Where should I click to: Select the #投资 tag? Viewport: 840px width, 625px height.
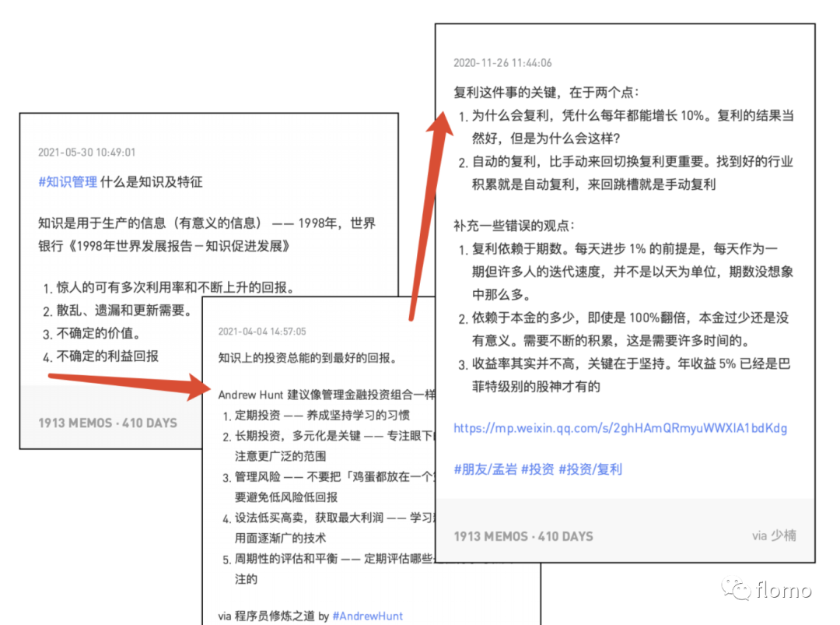tap(537, 469)
